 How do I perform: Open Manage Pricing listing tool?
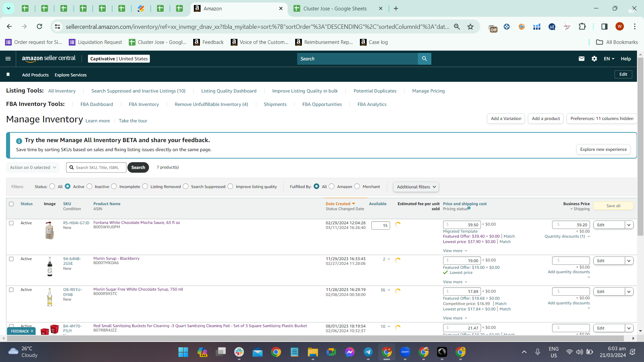[x=428, y=91]
